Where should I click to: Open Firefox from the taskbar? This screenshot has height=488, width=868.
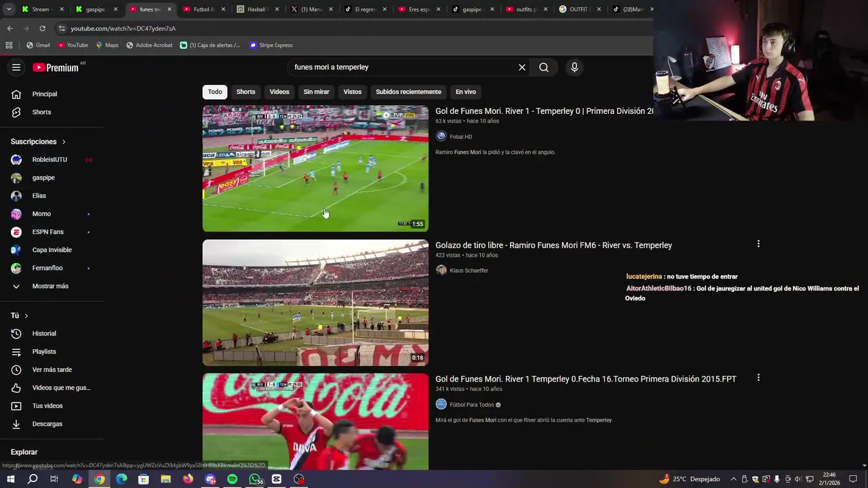(188, 479)
